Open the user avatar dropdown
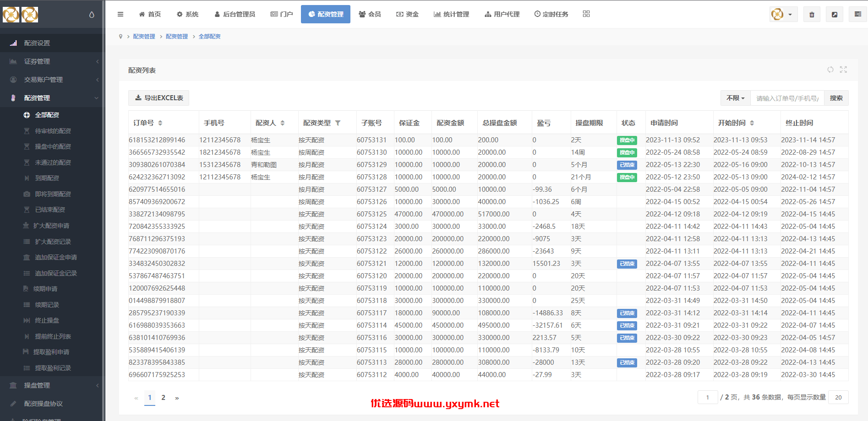Viewport: 868px width, 421px height. 783,15
